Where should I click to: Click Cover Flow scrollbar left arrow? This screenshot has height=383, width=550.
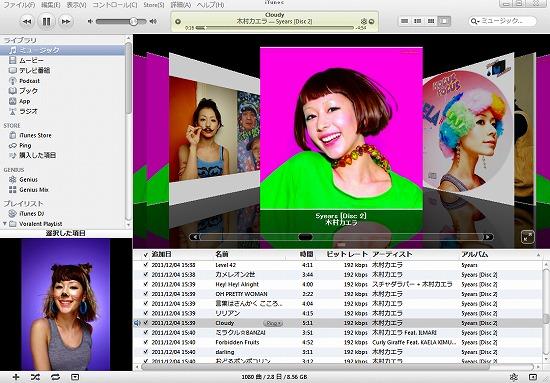[x=195, y=237]
